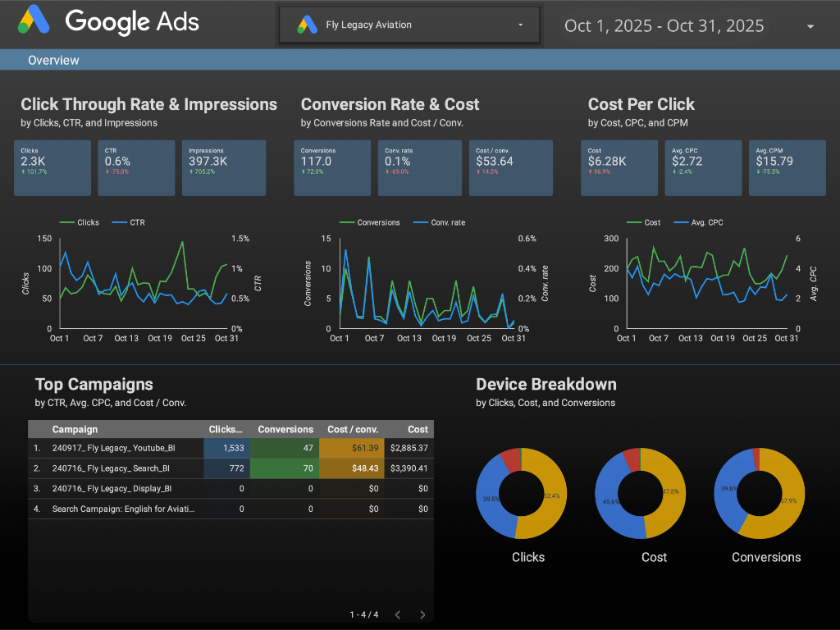Click the red segment of Clicks donut
Screen dimensions: 840x630
pos(512,461)
